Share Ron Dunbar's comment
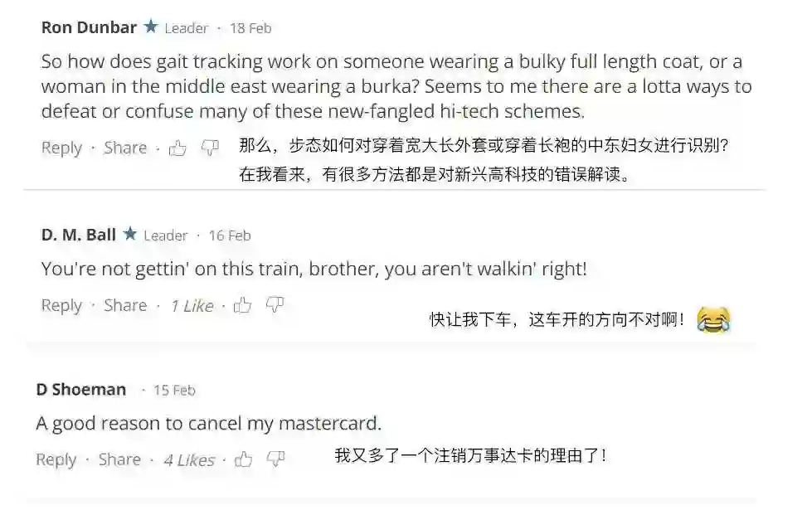 pyautogui.click(x=125, y=148)
